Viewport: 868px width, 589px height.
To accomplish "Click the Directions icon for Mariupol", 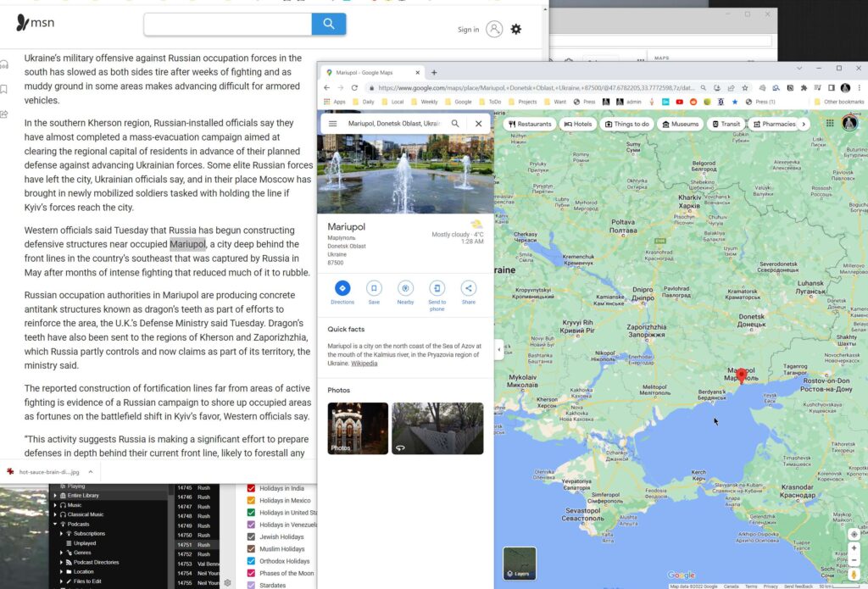I will (x=342, y=288).
